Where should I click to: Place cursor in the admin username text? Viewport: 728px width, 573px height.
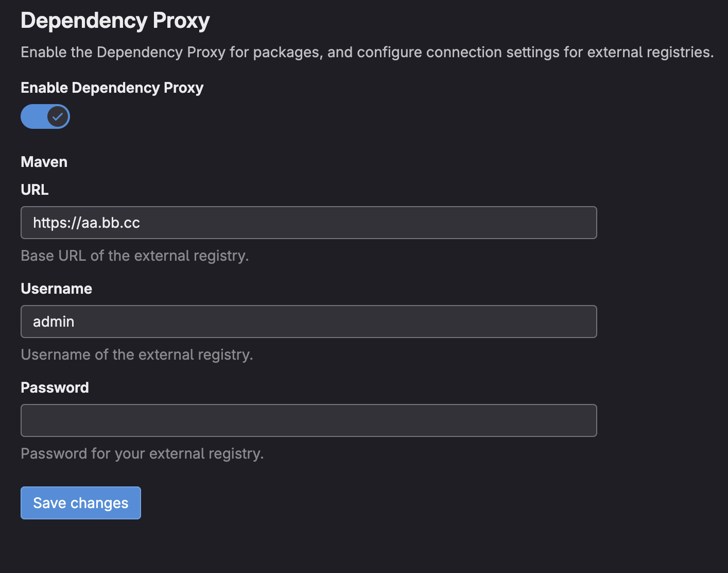pos(54,322)
